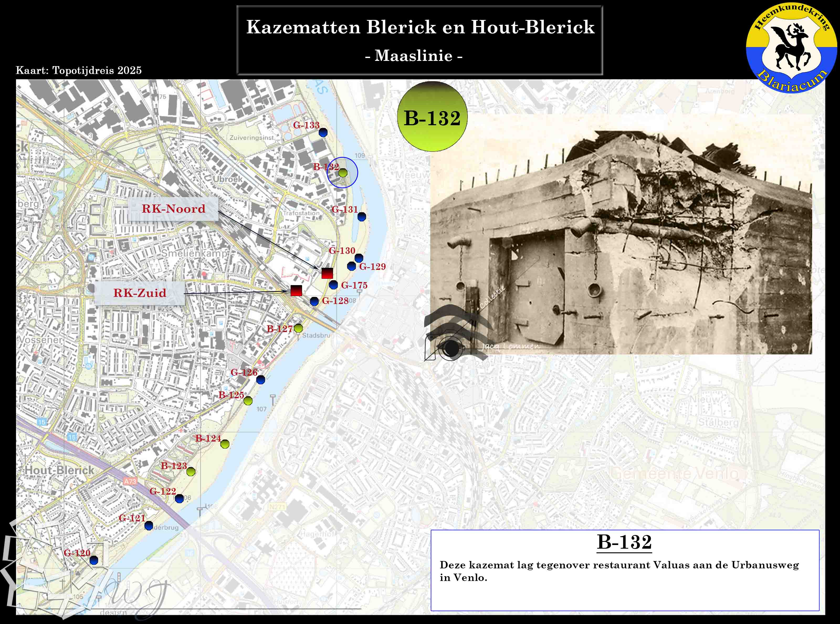The image size is (840, 624).
Task: Click the B-132 heading in description box
Action: click(x=624, y=542)
